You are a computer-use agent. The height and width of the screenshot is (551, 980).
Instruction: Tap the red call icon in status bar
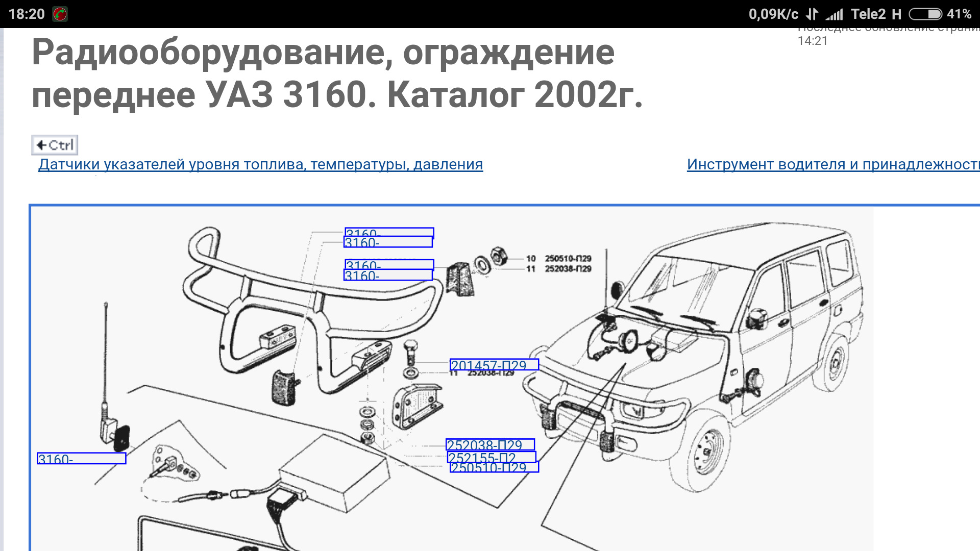pyautogui.click(x=60, y=14)
